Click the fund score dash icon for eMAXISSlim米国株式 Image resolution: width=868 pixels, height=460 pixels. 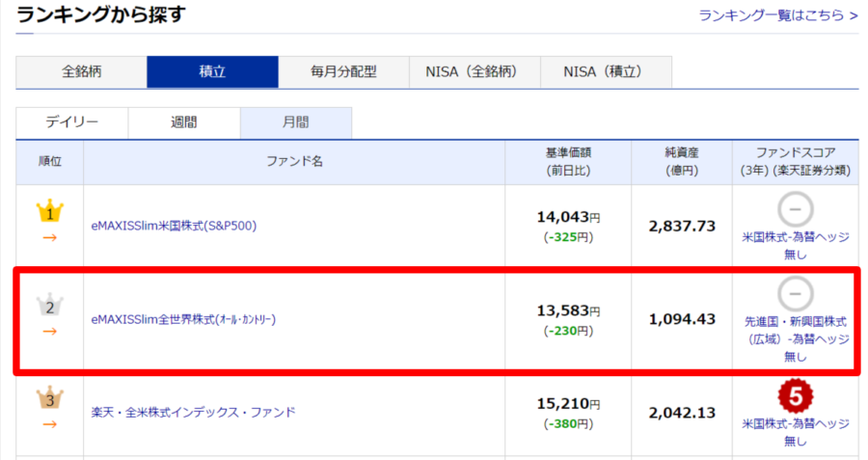click(796, 209)
